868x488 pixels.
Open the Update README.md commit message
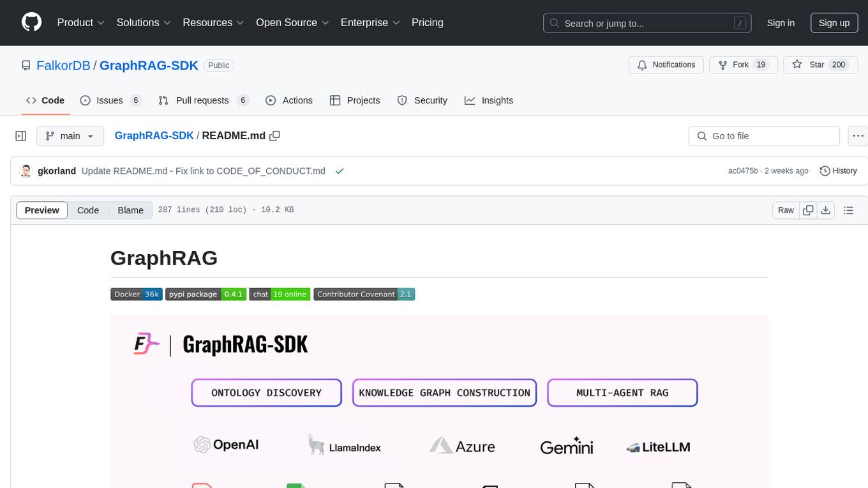204,171
